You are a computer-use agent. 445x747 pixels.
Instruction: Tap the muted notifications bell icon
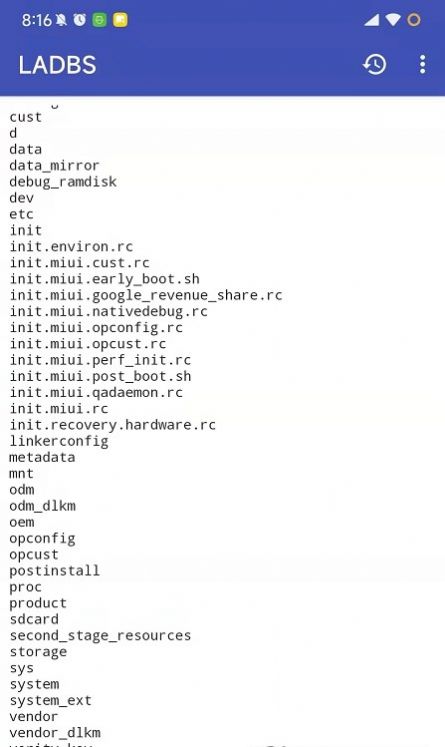(61, 20)
